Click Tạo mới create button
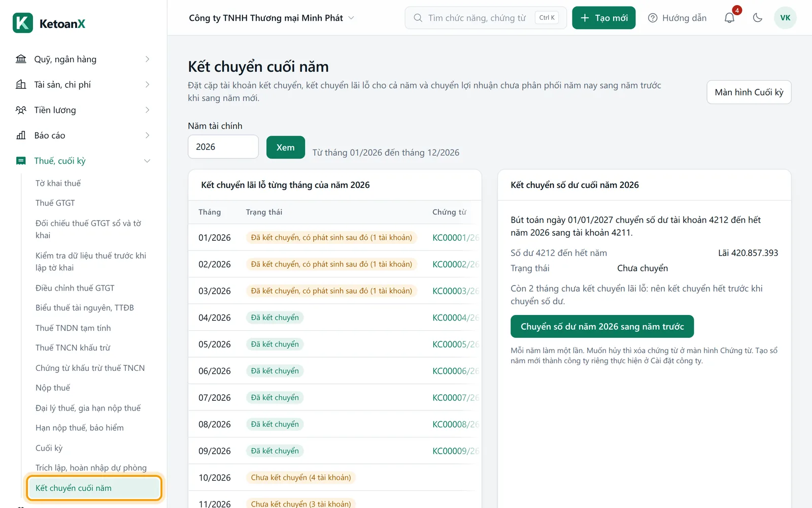 (x=603, y=18)
